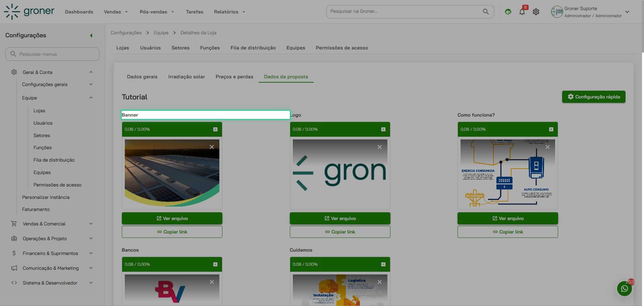Click Ver arquivo under Como funciona
The height and width of the screenshot is (306, 644).
click(x=508, y=218)
